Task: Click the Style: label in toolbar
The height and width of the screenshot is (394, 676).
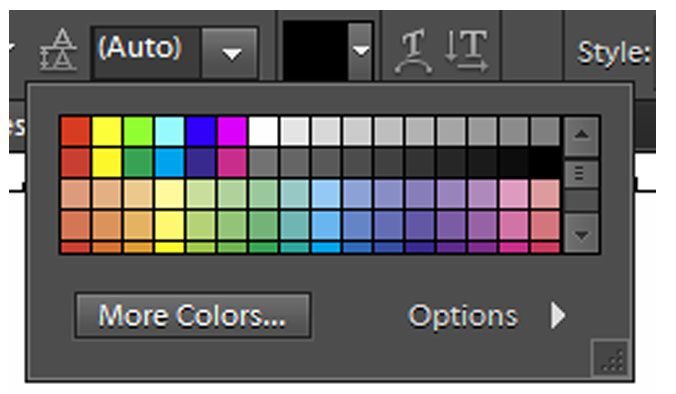Action: (x=613, y=53)
